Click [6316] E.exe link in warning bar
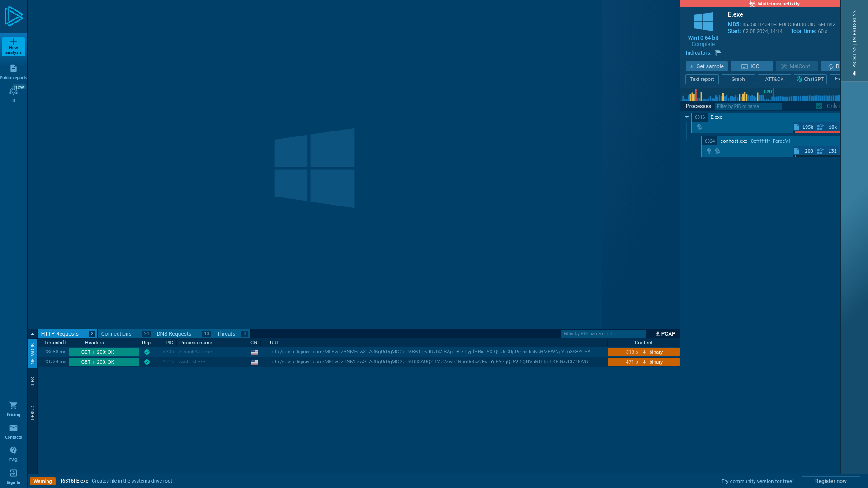The height and width of the screenshot is (488, 868). (75, 481)
